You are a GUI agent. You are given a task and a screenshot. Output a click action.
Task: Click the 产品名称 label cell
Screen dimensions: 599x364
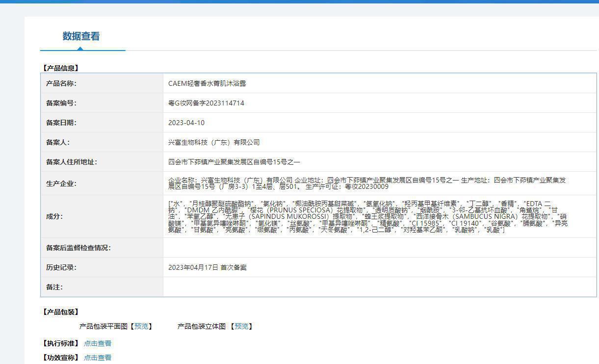[x=102, y=83]
